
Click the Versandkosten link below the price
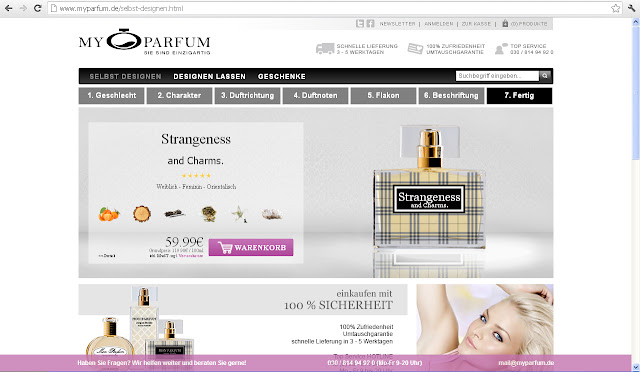tap(191, 256)
